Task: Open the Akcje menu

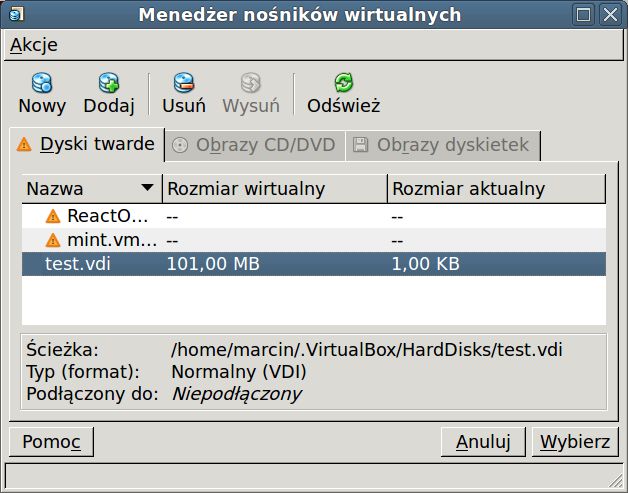Action: pyautogui.click(x=34, y=44)
